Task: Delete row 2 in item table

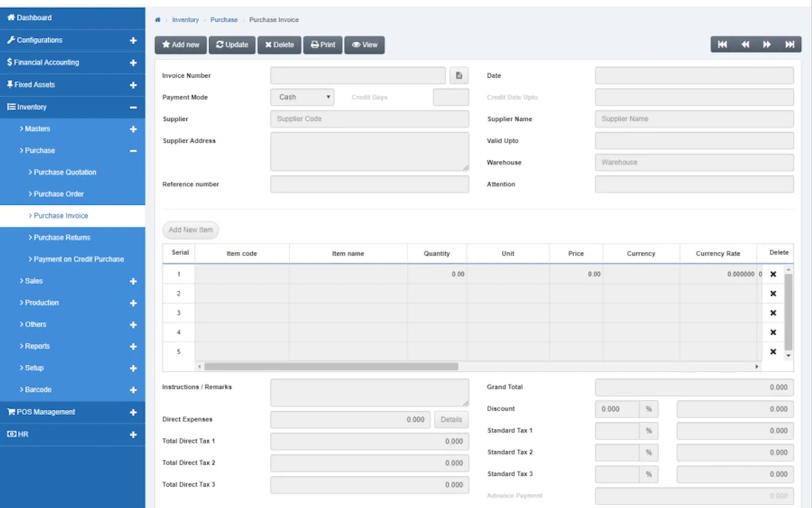Action: click(773, 294)
